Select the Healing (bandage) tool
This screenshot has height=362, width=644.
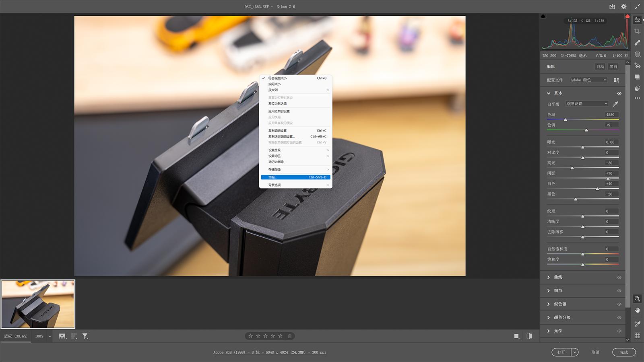(x=638, y=43)
